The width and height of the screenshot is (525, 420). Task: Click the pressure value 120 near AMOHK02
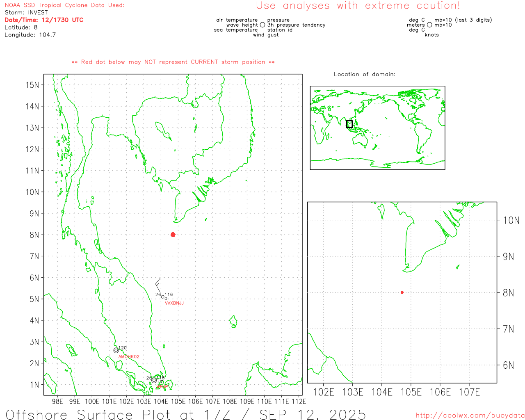coord(123,348)
